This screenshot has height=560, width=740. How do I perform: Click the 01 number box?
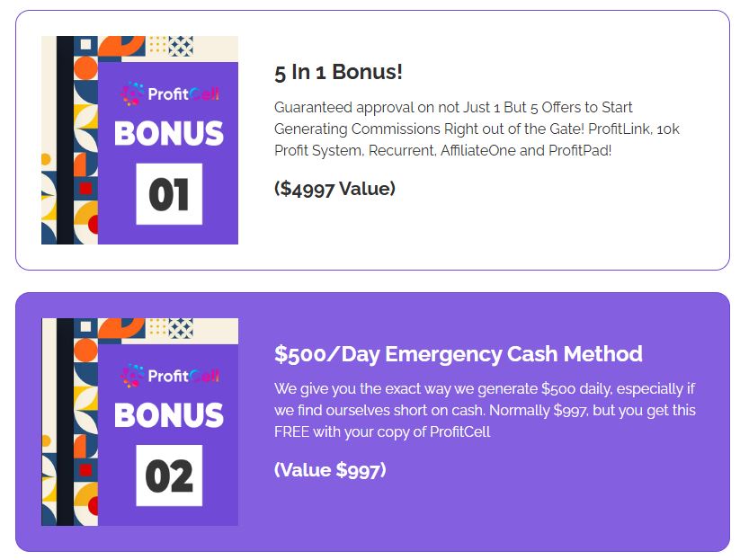click(169, 194)
